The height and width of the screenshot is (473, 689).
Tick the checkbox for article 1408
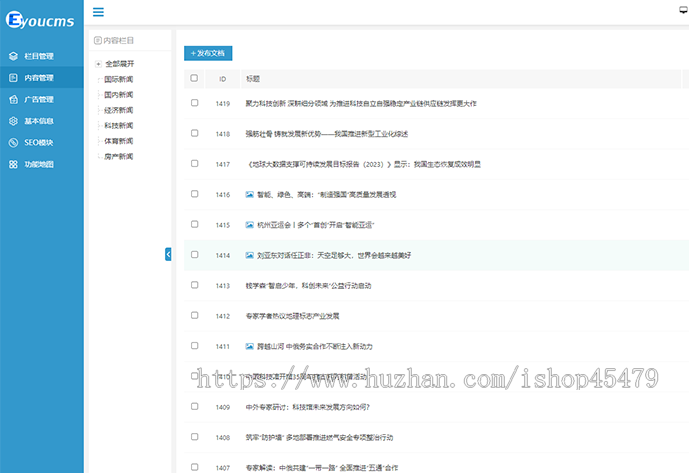[195, 436]
